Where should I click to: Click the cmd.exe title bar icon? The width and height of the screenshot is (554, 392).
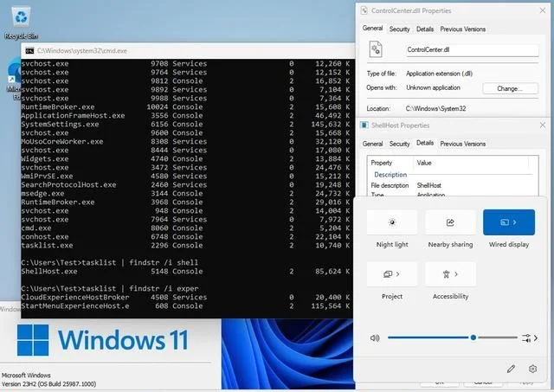coord(29,51)
